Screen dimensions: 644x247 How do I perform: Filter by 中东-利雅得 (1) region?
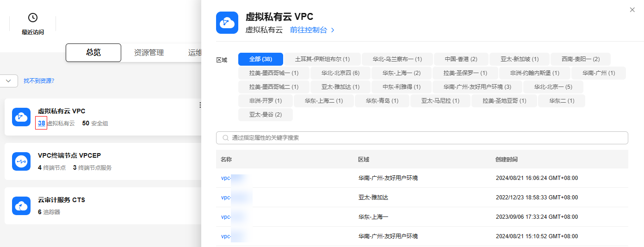[402, 87]
